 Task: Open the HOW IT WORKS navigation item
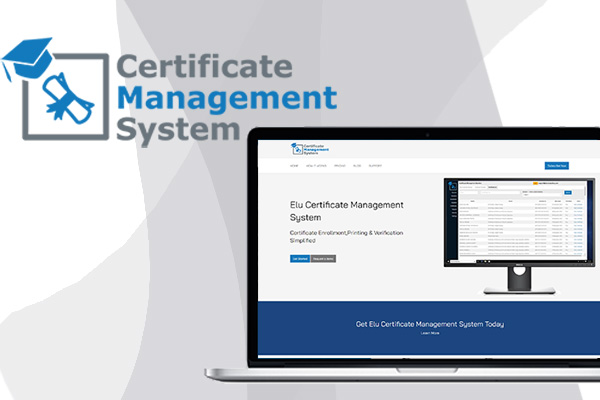(x=316, y=166)
